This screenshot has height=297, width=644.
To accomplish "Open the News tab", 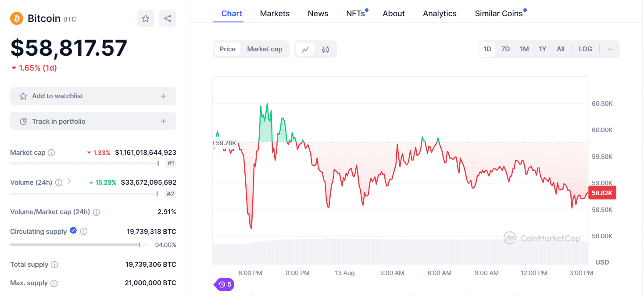I will tap(318, 13).
